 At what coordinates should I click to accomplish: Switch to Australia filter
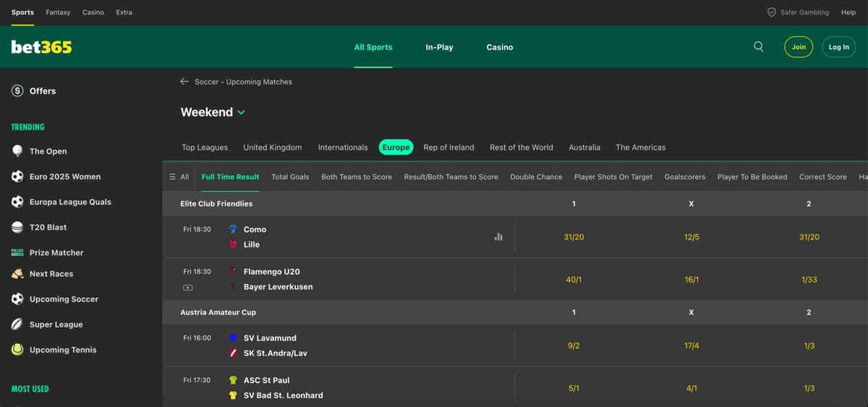pyautogui.click(x=584, y=147)
